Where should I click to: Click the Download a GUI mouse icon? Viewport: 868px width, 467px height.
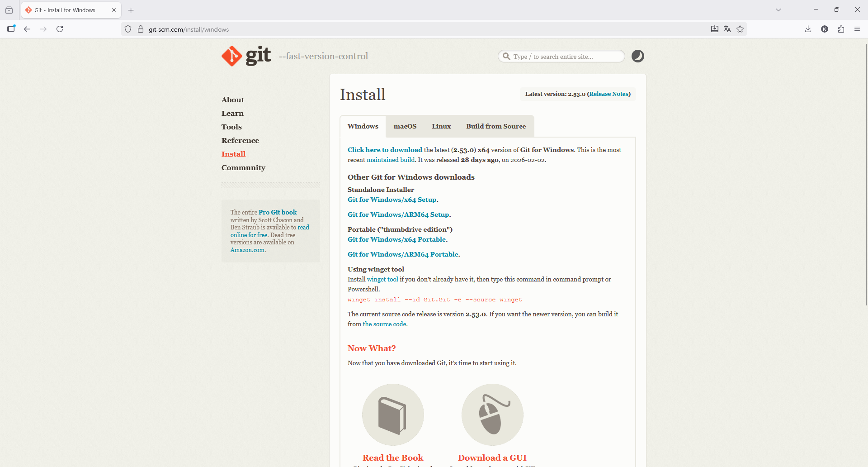pos(492,415)
